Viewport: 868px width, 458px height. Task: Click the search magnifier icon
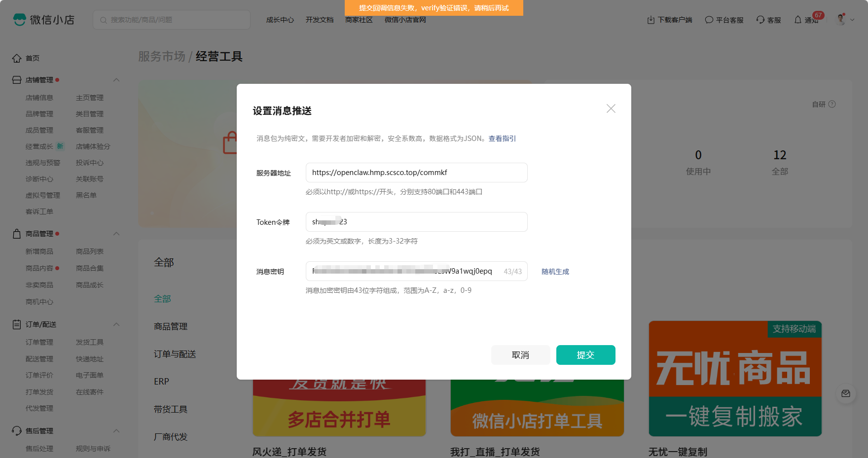[x=104, y=20]
